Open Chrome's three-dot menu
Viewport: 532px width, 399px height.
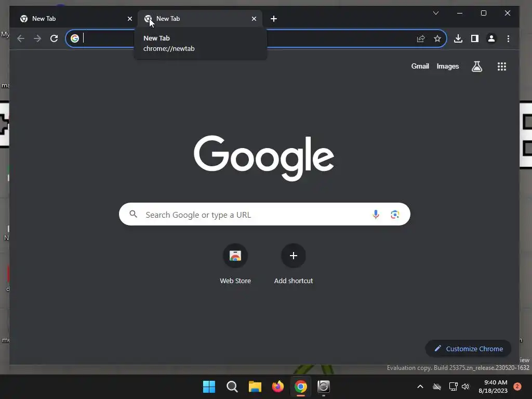(508, 38)
